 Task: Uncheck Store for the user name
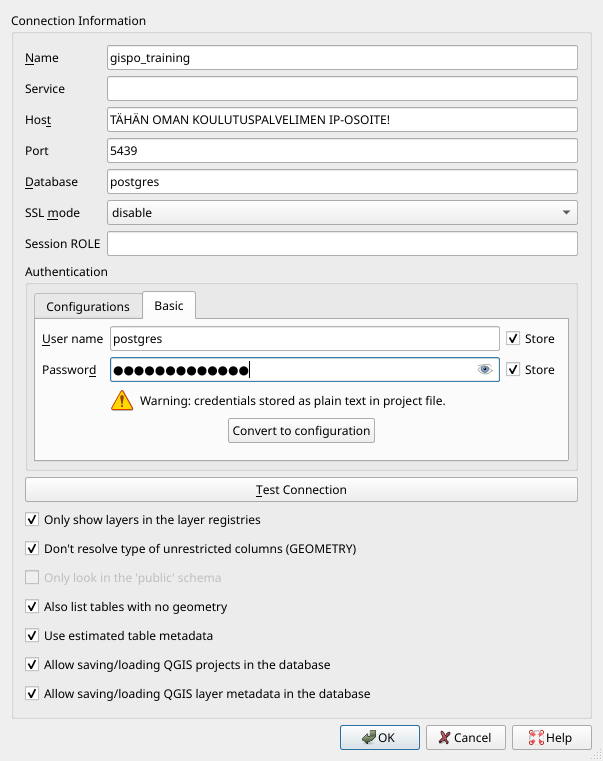513,339
